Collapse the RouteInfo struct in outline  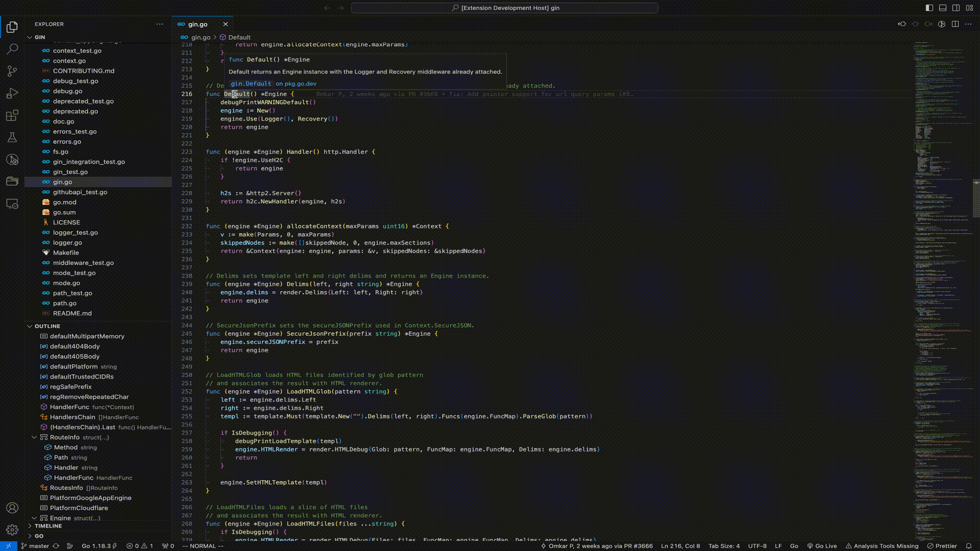pos(34,437)
